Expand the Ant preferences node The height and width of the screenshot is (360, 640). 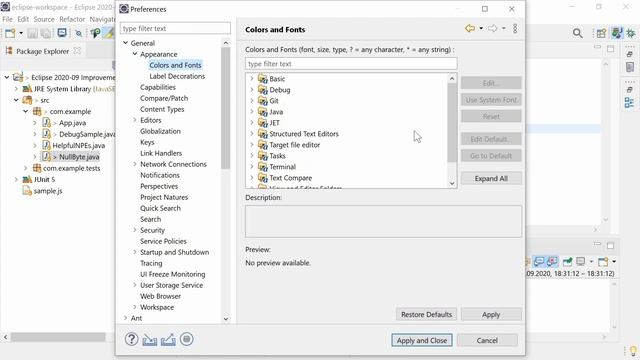(126, 318)
